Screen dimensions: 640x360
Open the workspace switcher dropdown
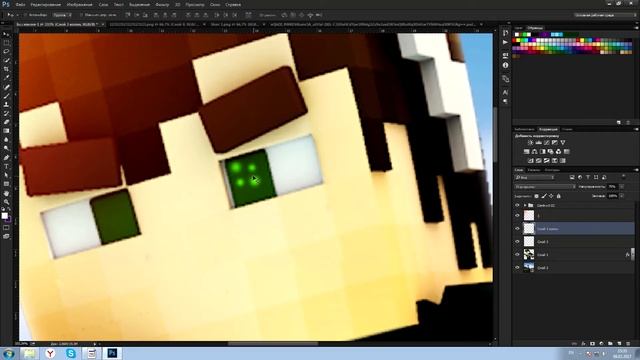click(605, 15)
